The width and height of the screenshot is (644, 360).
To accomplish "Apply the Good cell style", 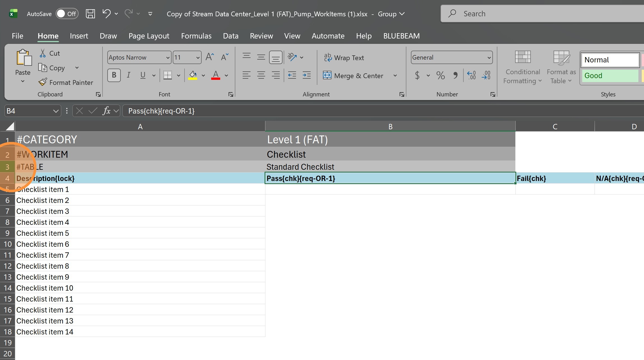I will (x=610, y=76).
